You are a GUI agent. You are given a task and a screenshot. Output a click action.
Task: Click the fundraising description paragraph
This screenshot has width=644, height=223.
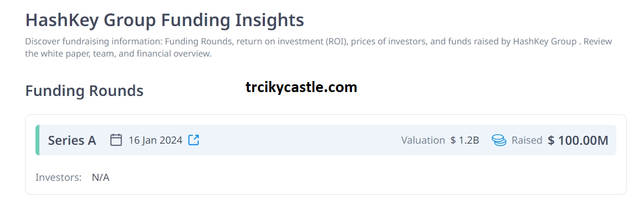tap(318, 48)
